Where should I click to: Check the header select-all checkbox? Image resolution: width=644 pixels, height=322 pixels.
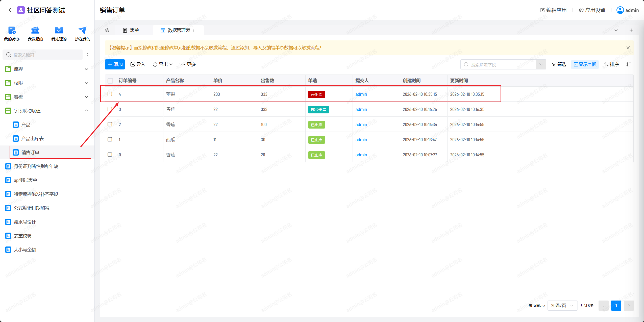pyautogui.click(x=110, y=81)
